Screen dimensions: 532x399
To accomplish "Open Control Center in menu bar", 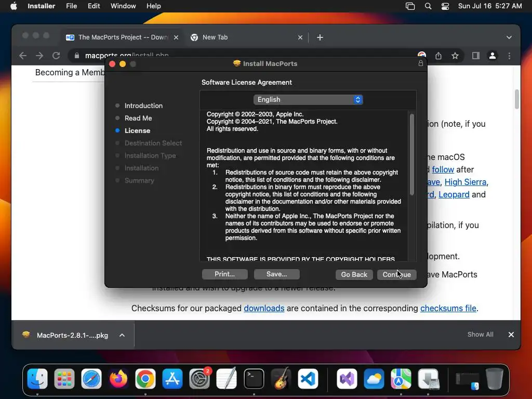I will [x=445, y=6].
